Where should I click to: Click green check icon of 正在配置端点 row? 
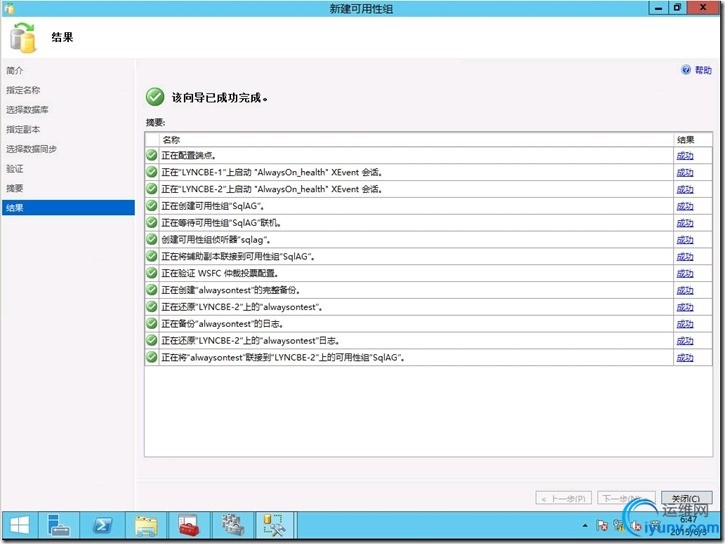(x=152, y=155)
